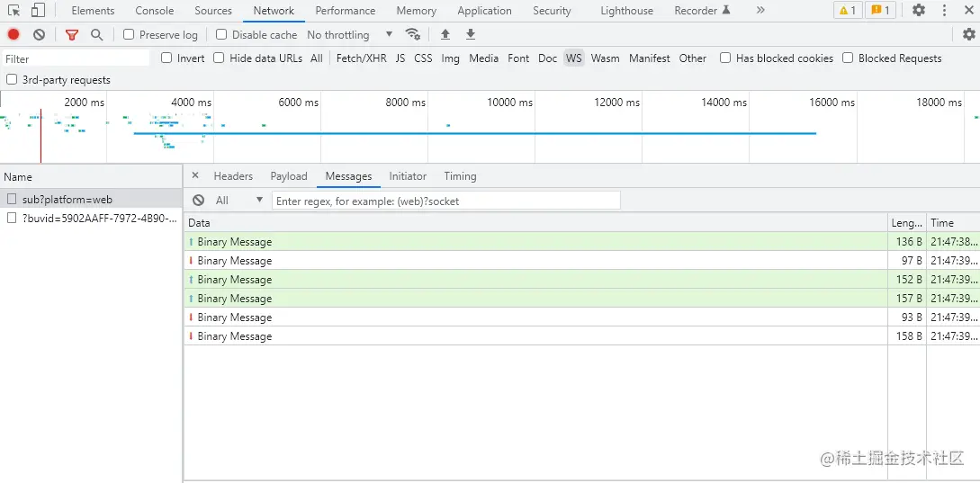Show the Headers detail tab
Image resolution: width=980 pixels, height=483 pixels.
233,176
